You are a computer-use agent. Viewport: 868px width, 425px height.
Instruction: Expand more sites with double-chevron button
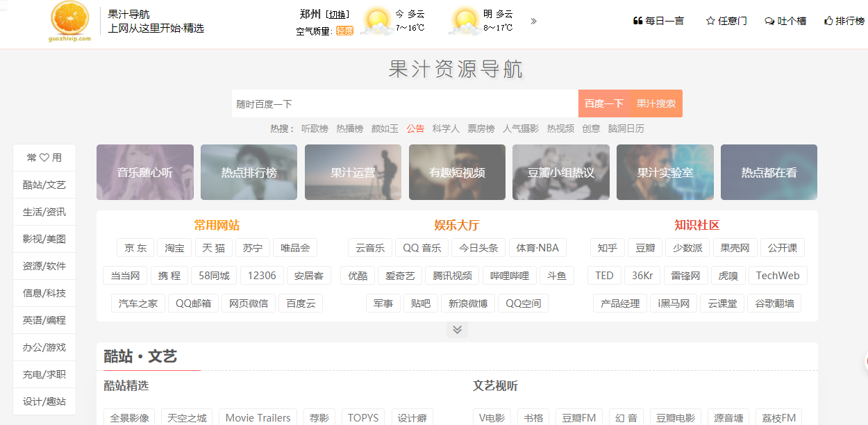(457, 330)
